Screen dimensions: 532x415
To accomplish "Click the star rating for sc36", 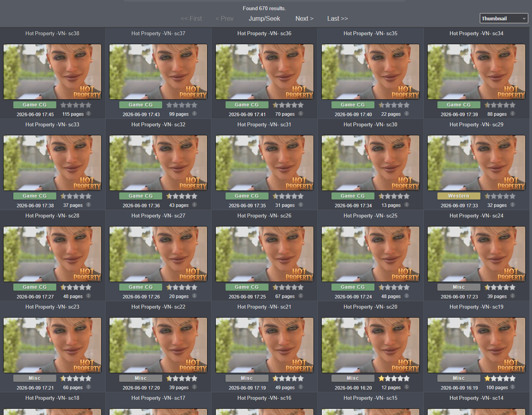I will pyautogui.click(x=288, y=105).
